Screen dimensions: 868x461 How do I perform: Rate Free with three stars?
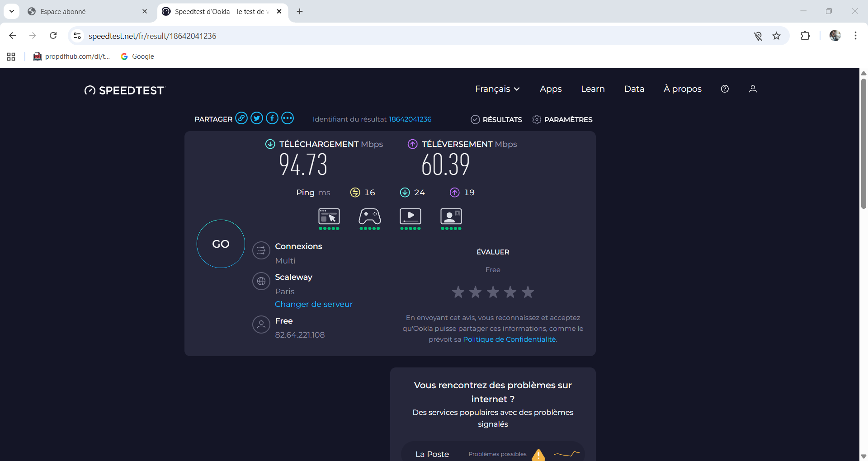click(x=493, y=292)
